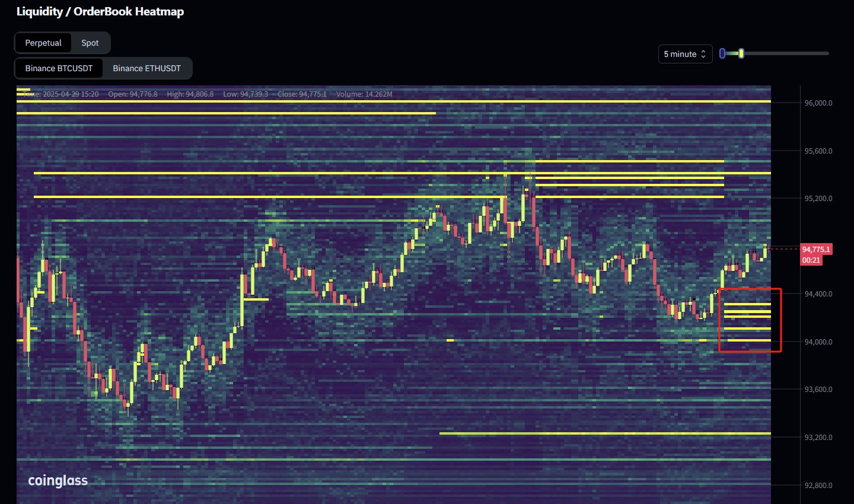Click the Liquidity / OrderBook Heatmap title
The image size is (854, 504).
click(x=100, y=12)
